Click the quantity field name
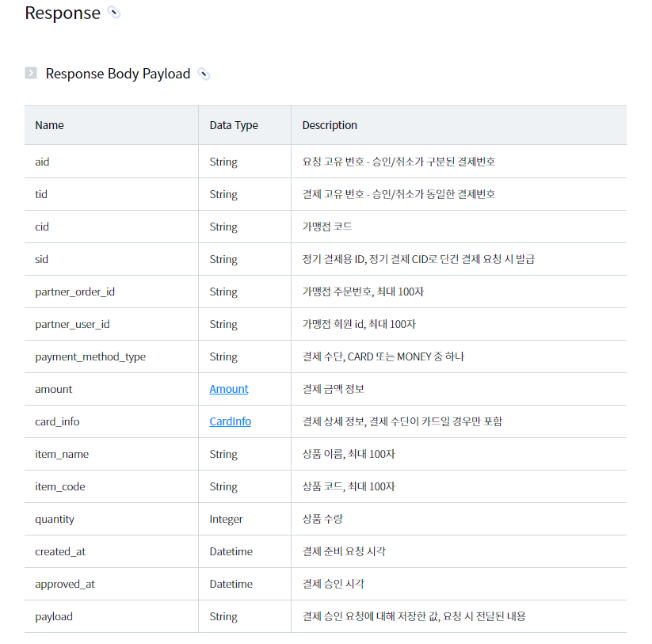The width and height of the screenshot is (652, 644). pos(55,520)
